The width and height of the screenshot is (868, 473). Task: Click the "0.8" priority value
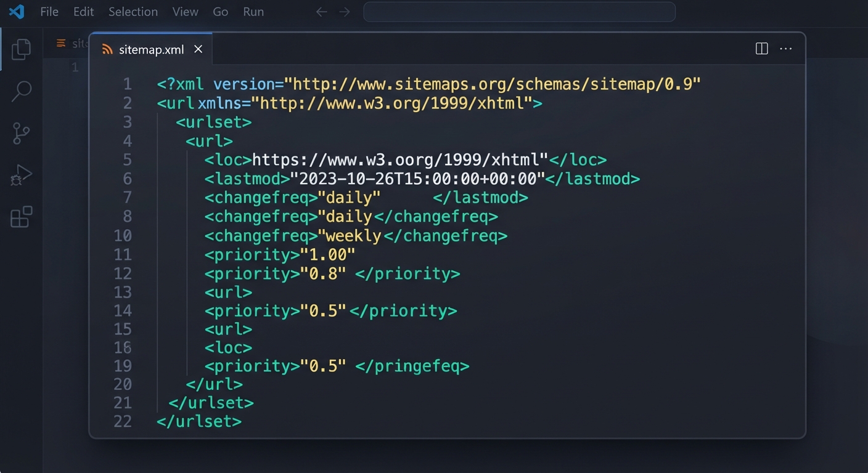322,273
